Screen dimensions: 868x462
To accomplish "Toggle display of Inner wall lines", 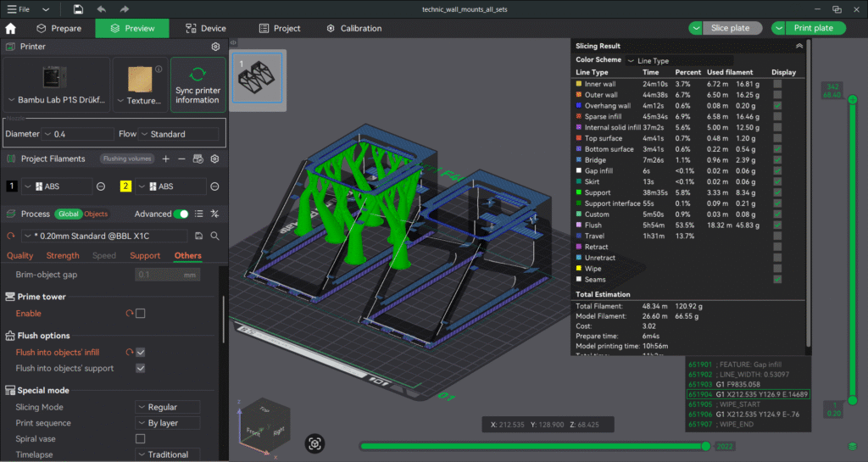I will (778, 84).
